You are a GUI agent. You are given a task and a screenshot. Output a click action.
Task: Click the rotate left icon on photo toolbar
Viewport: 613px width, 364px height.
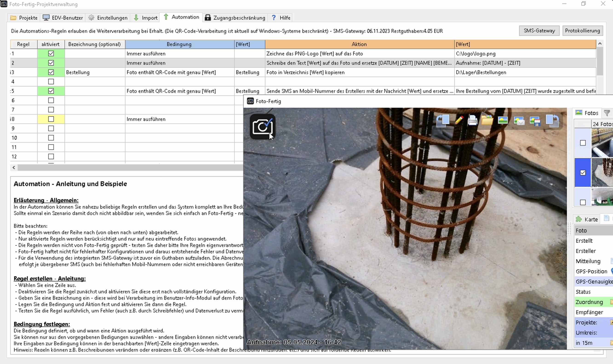tap(443, 121)
